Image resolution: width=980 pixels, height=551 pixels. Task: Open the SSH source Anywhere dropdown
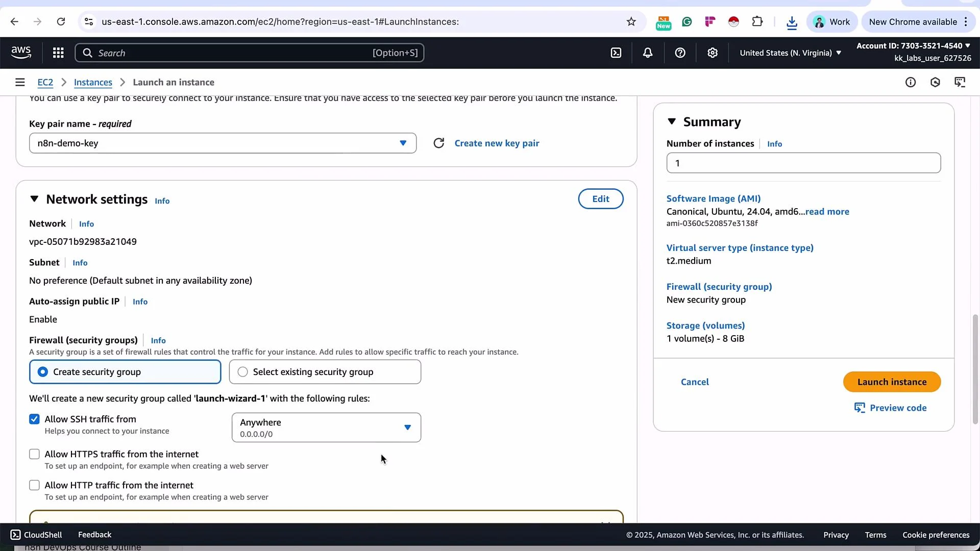tap(326, 428)
